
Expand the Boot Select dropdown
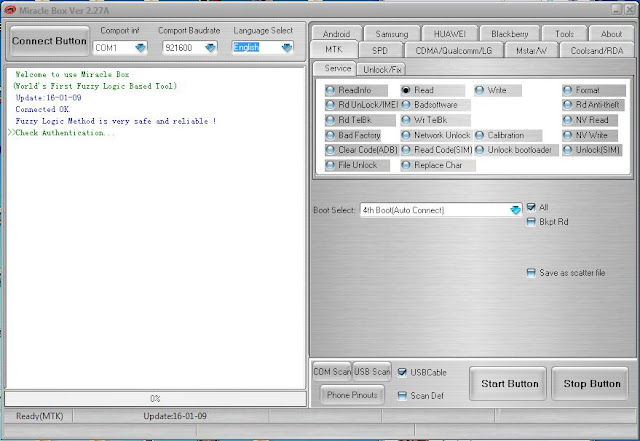pos(516,210)
